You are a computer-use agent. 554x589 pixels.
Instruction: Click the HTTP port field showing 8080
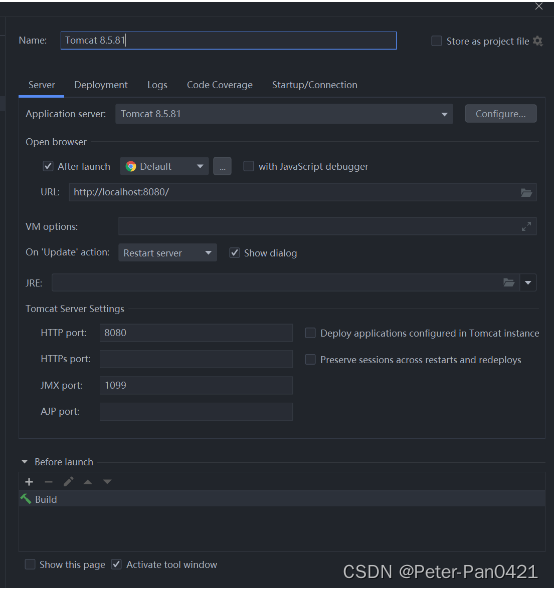[196, 333]
